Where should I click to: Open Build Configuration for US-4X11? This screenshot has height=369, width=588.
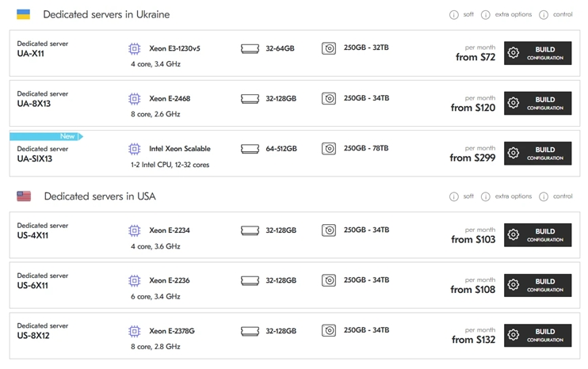[x=537, y=235]
